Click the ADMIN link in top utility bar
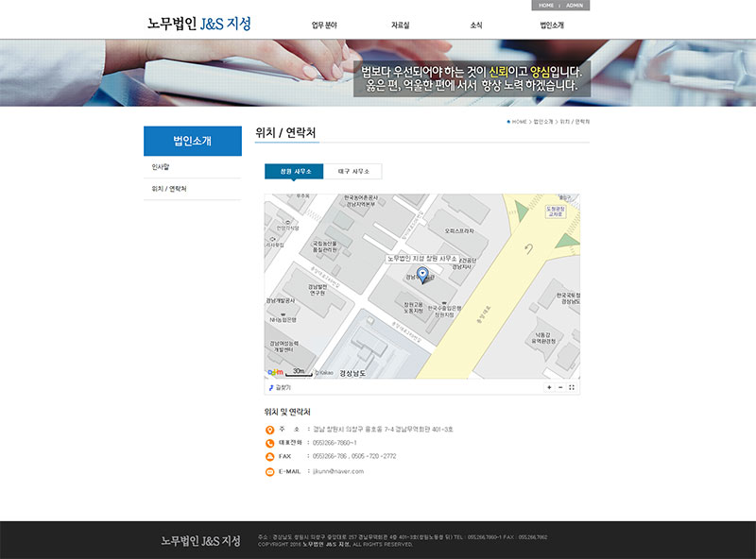The height and width of the screenshot is (559, 756). (575, 6)
